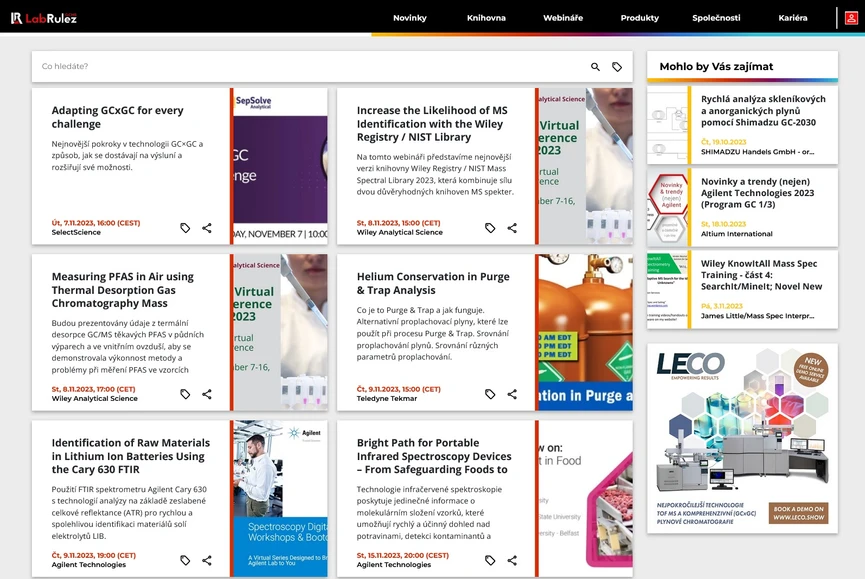
Task: Tag the Cary 630 FTIR batteries card
Action: point(185,560)
